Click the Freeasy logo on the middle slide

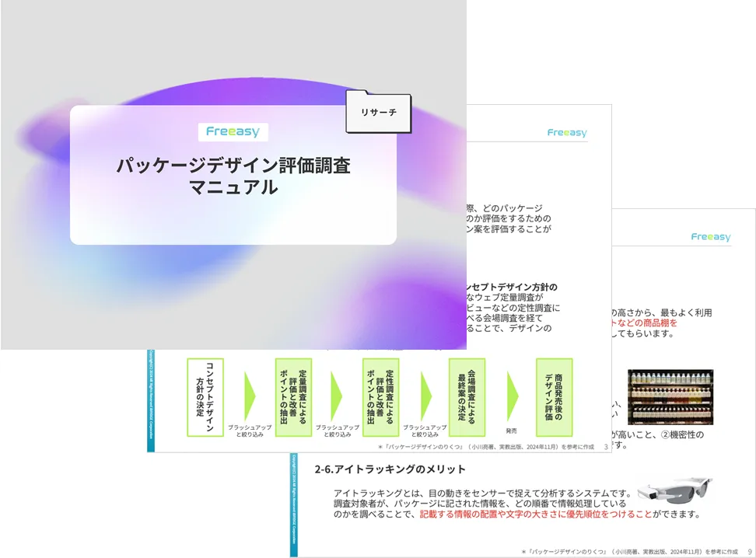pos(567,133)
